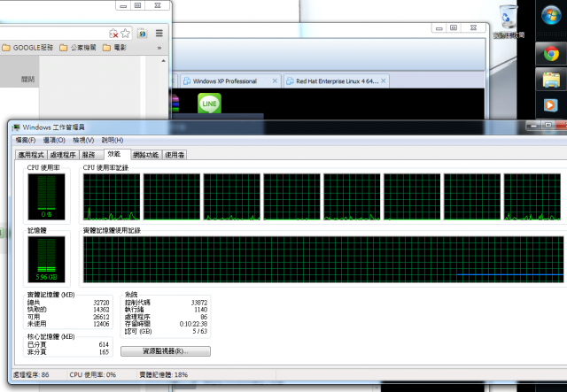Click the Red Hat tab's VM icon
This screenshot has width=567, height=392.
[290, 81]
